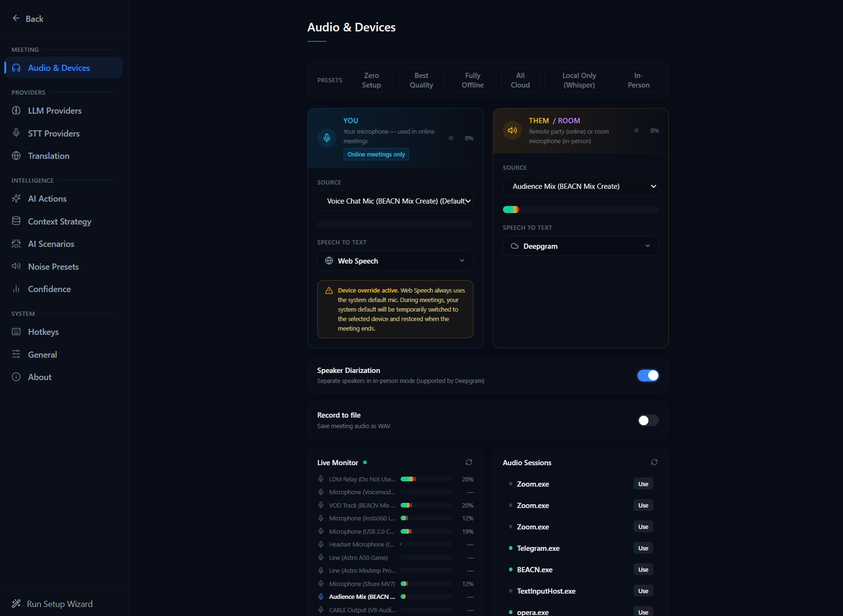This screenshot has height=616, width=843.
Task: Click the Audio Sessions refresh icon
Action: 654,462
